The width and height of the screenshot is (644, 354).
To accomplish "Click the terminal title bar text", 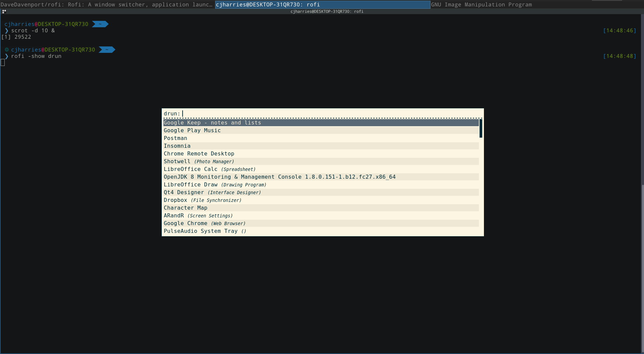I will [327, 11].
